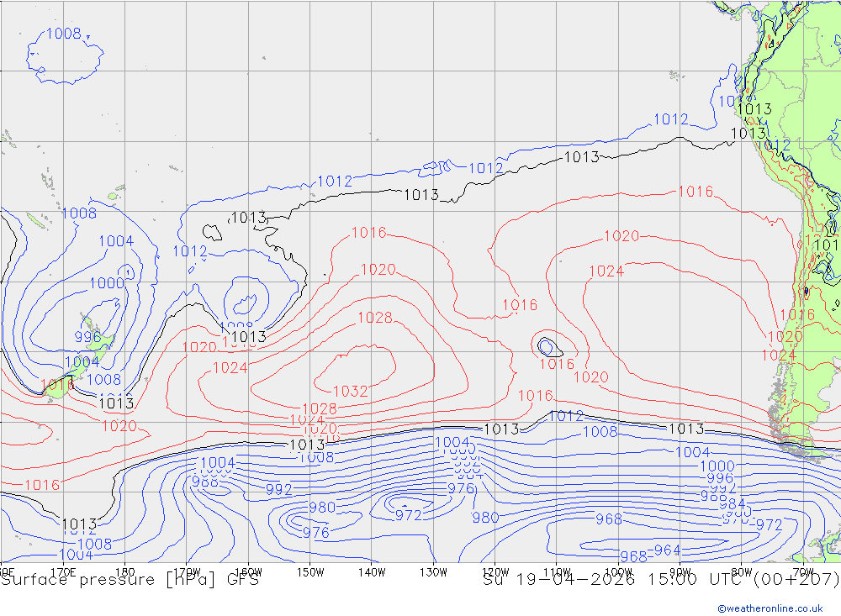Select the 160W longitude label
Viewport: 841px width, 616px height.
(248, 572)
